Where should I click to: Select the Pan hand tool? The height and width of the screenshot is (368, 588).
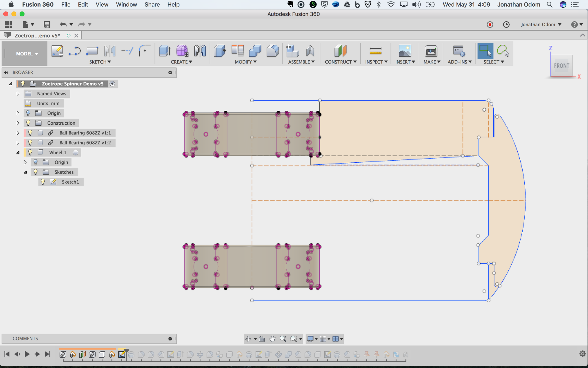pyautogui.click(x=272, y=339)
